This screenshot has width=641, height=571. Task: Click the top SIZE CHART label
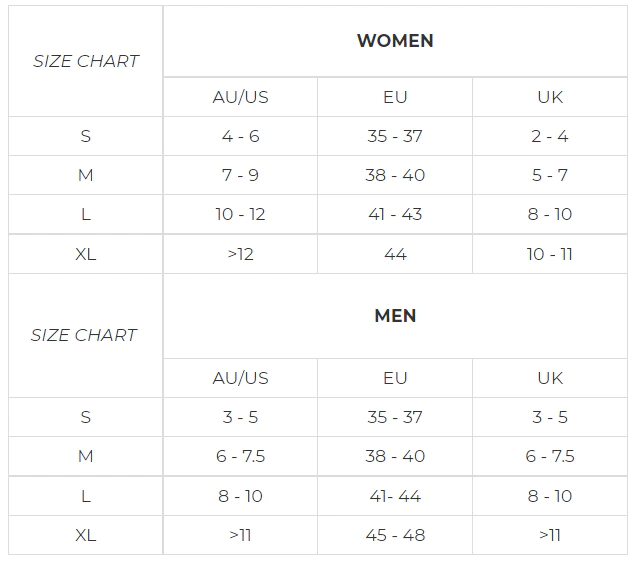click(x=85, y=61)
